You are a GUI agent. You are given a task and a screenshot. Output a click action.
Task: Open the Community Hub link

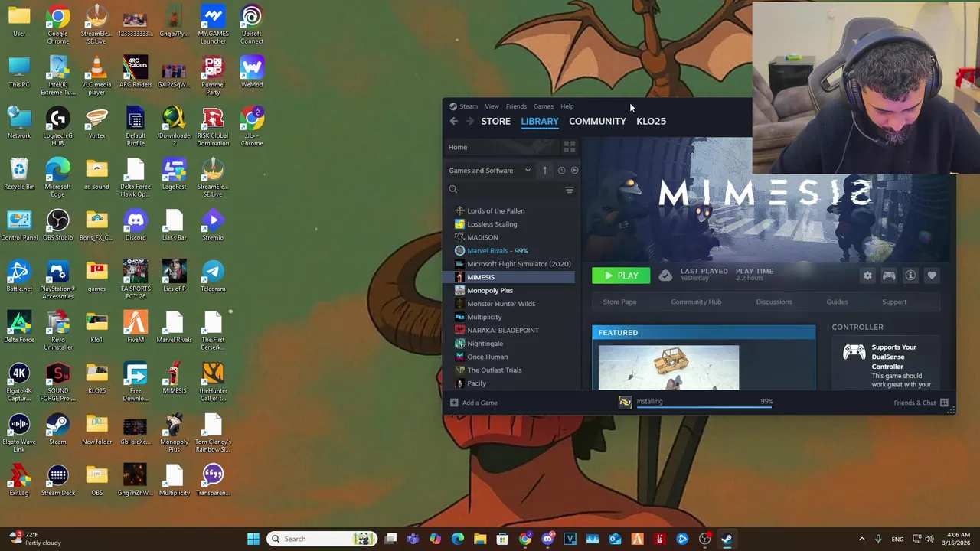pyautogui.click(x=696, y=302)
